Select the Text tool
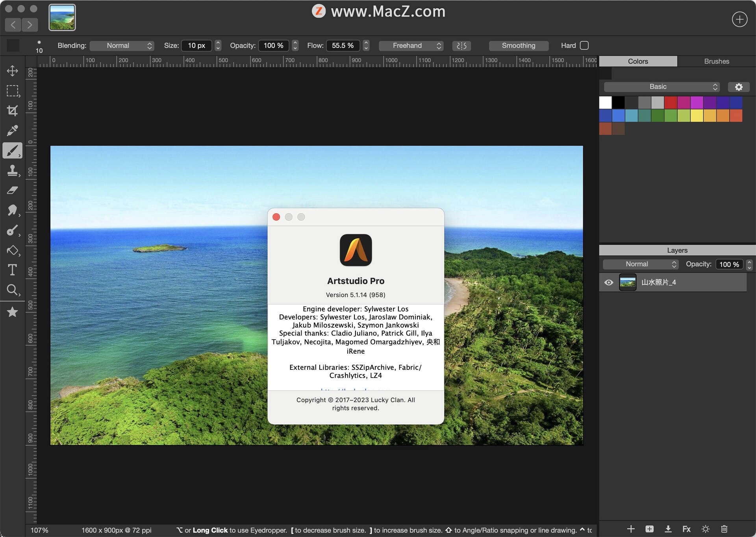The width and height of the screenshot is (756, 537). 12,270
